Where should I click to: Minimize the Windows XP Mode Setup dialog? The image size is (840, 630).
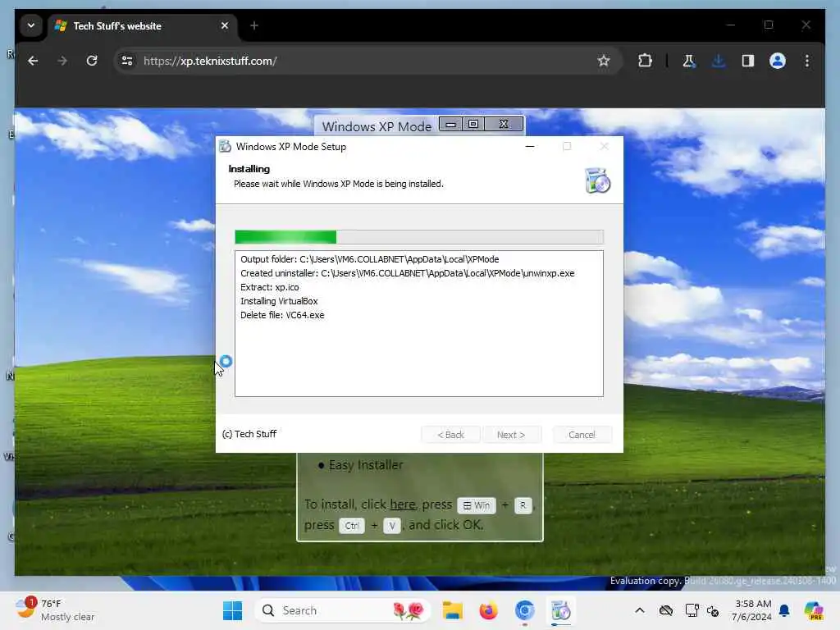[x=530, y=146]
